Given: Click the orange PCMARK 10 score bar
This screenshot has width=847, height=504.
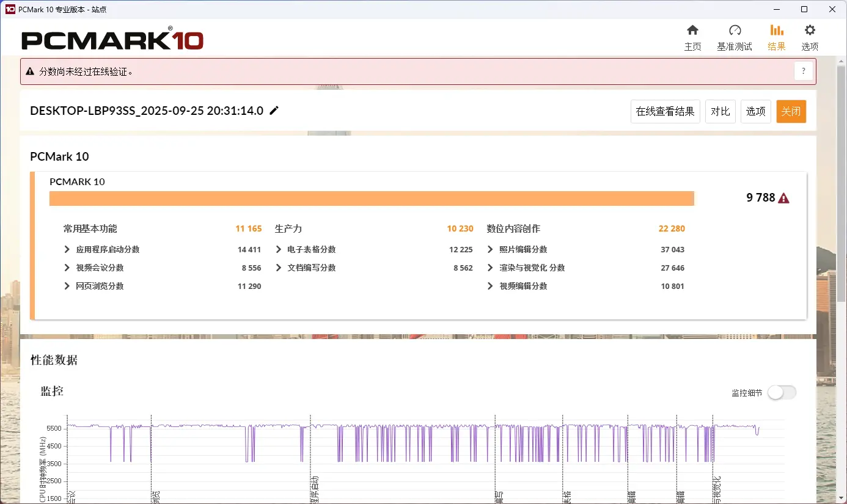Looking at the screenshot, I should (x=372, y=199).
